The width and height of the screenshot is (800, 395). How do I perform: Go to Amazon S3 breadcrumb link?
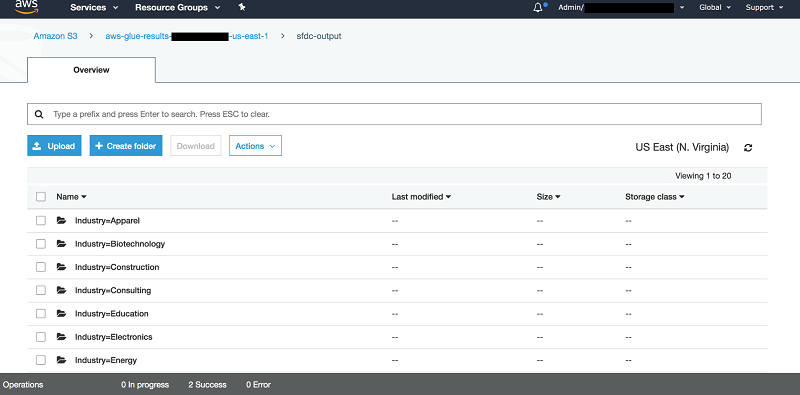[56, 36]
